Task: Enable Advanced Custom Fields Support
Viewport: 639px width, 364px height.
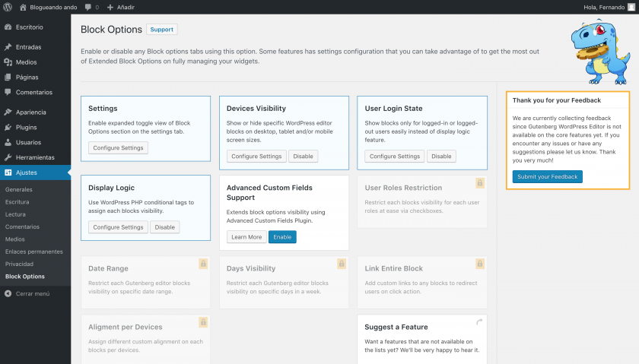Action: 282,237
